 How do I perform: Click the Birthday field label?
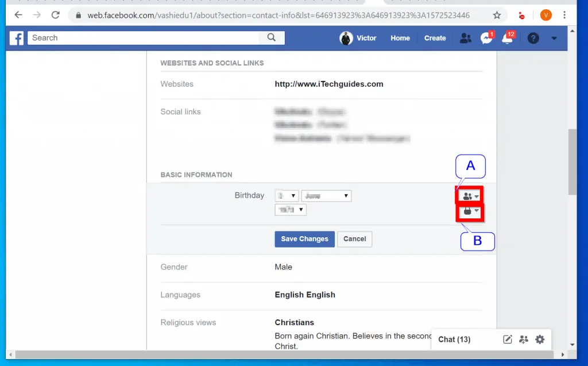coord(249,195)
